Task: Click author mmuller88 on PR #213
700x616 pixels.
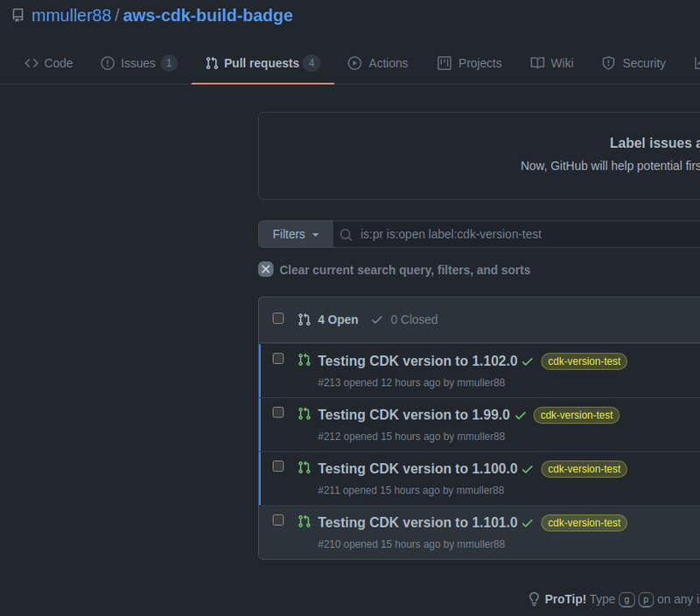Action: pos(481,383)
